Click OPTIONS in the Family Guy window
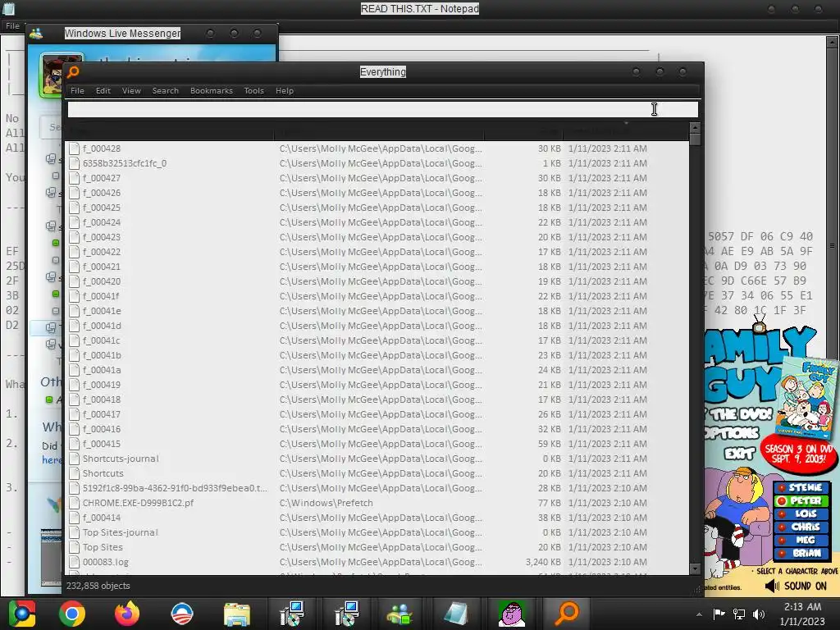Viewport: 840px width, 630px height. [x=732, y=433]
